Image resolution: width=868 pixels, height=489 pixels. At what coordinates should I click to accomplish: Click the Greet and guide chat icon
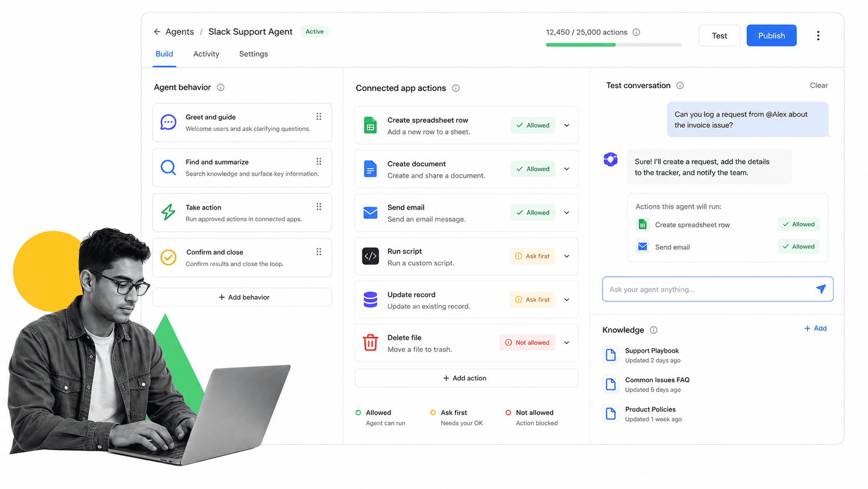tap(168, 123)
